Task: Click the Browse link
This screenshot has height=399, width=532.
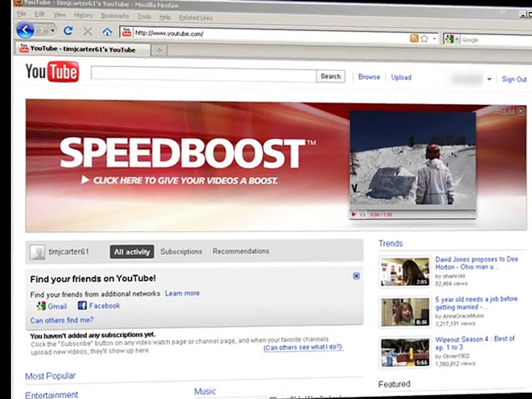Action: (x=369, y=77)
